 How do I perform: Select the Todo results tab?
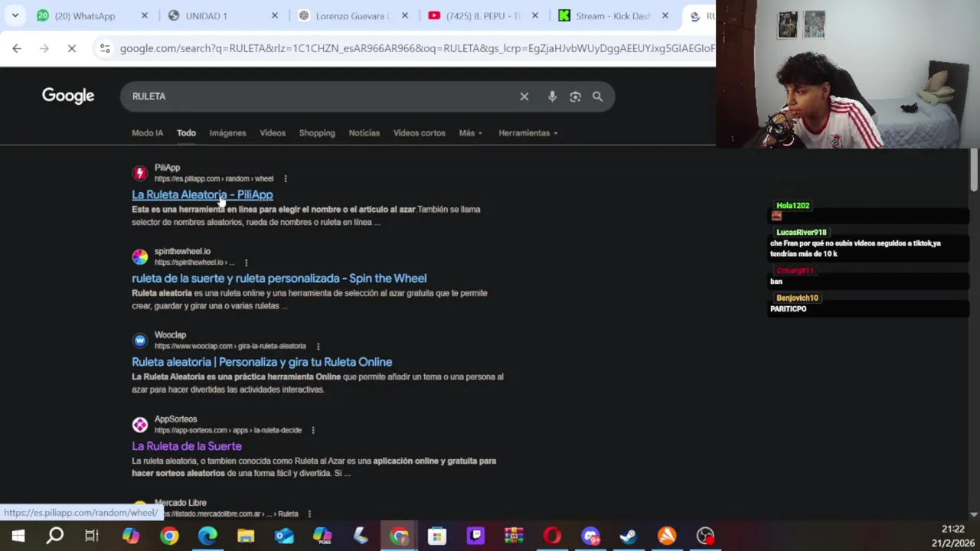point(186,132)
